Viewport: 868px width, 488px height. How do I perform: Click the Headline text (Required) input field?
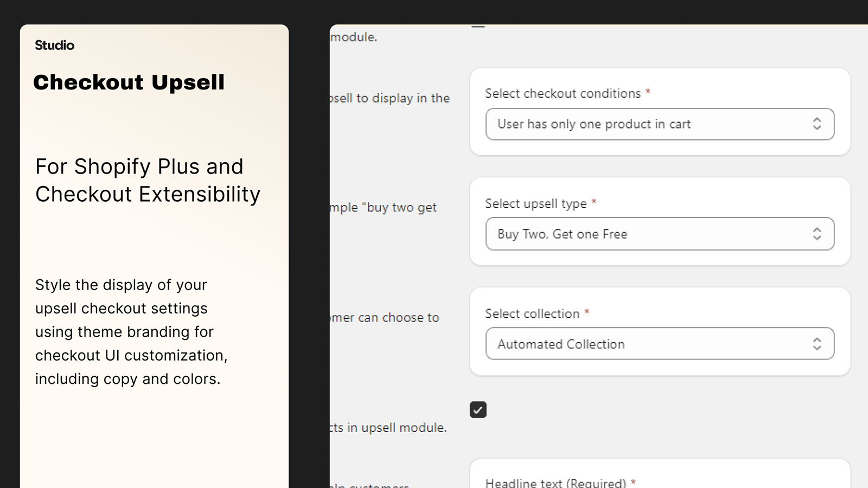pos(660,482)
